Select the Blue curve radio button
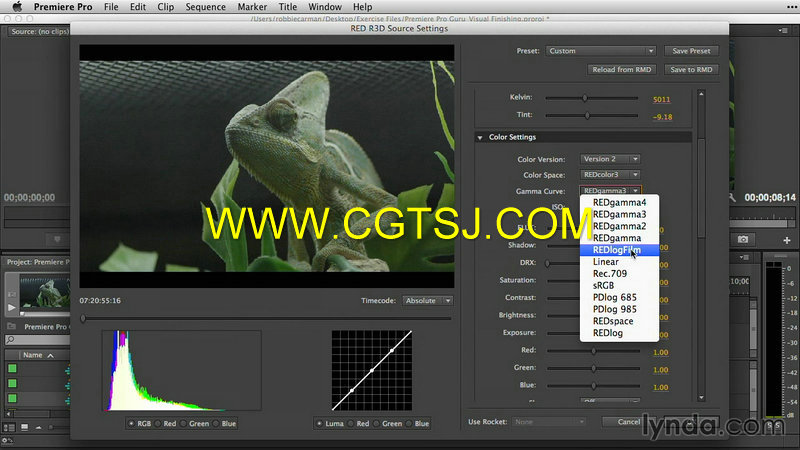The width and height of the screenshot is (800, 450). [409, 423]
